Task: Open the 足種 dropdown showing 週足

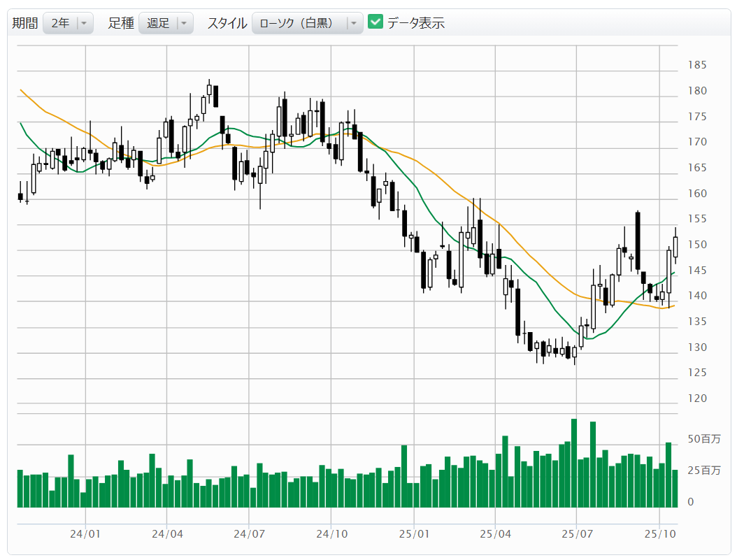Action: tap(158, 23)
